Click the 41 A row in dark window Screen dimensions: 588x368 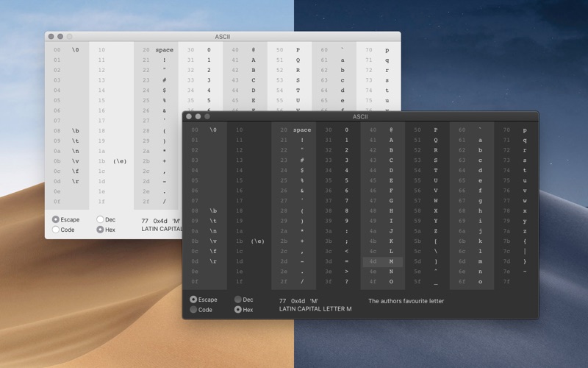coord(382,140)
